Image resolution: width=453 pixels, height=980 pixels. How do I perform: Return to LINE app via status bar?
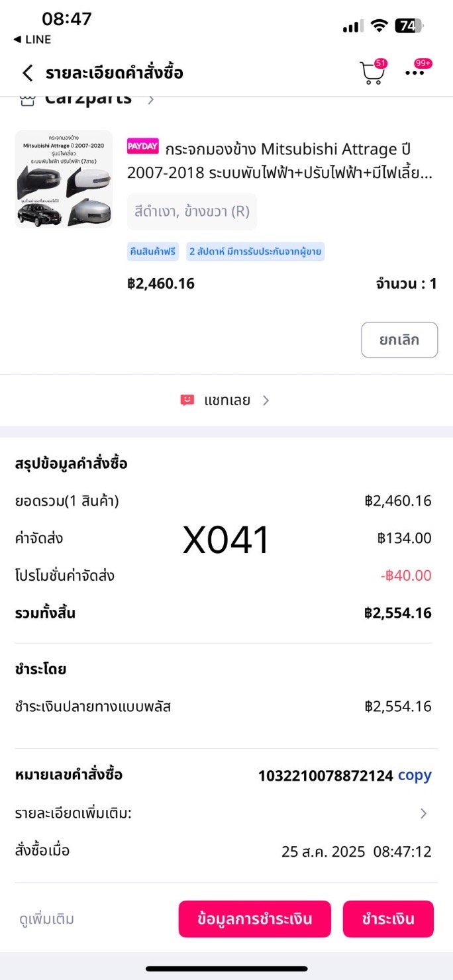[32, 40]
